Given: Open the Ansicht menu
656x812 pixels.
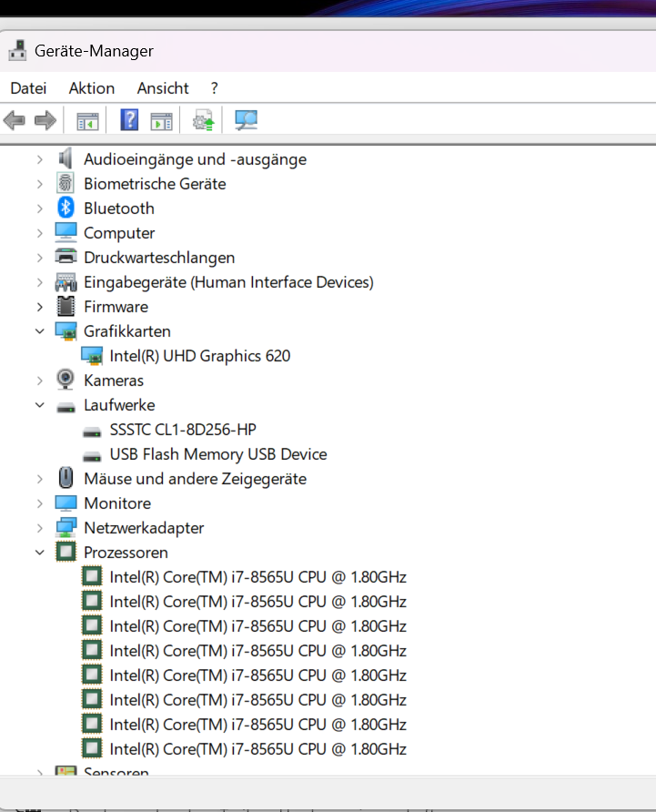Looking at the screenshot, I should click(163, 88).
